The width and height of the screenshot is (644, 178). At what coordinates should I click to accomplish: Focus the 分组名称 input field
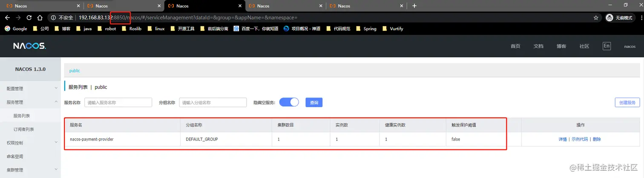[x=213, y=102]
